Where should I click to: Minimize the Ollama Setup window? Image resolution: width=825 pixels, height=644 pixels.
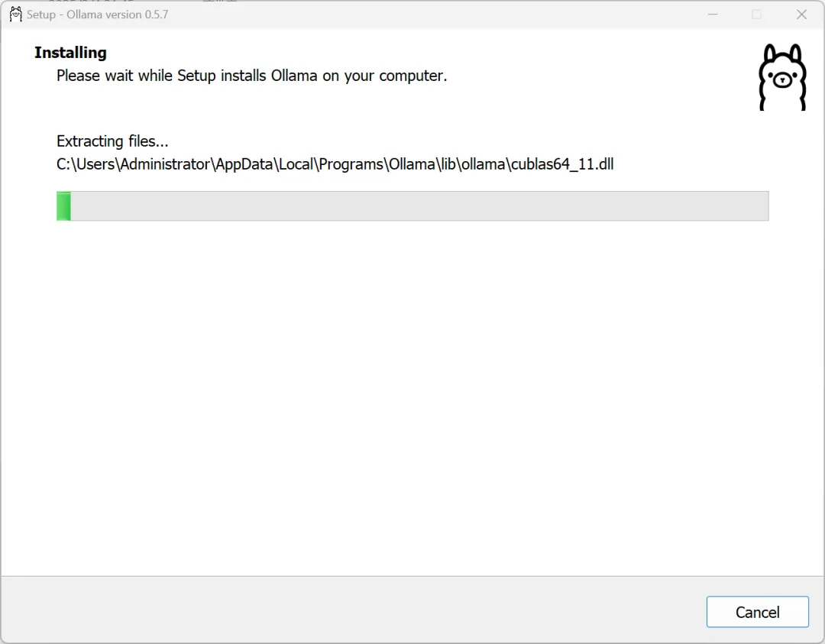(x=712, y=15)
